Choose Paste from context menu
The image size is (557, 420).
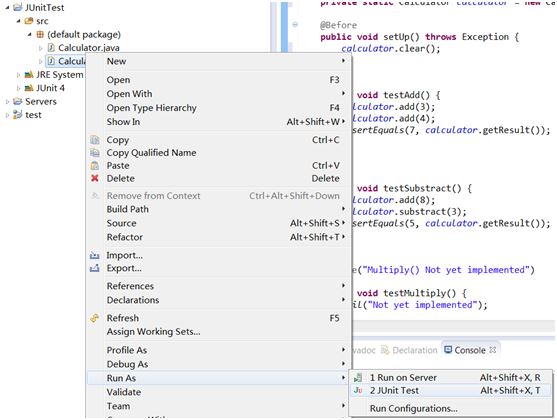[218, 166]
